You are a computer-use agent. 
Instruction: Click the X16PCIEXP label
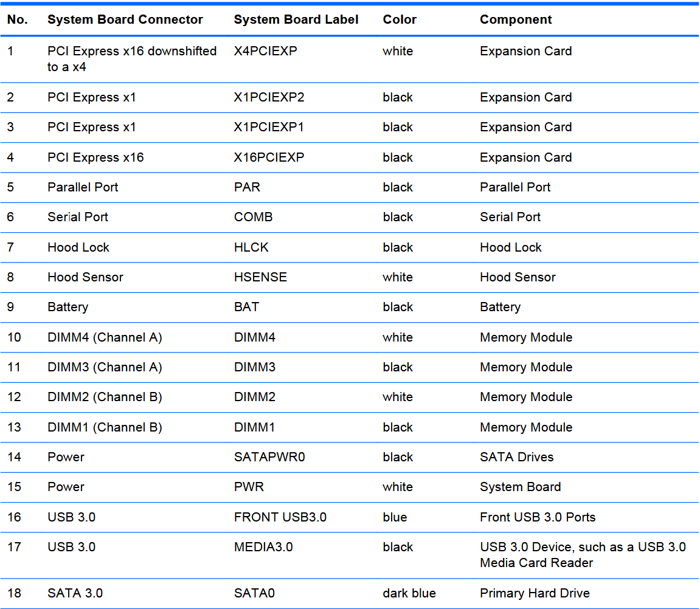click(x=269, y=157)
